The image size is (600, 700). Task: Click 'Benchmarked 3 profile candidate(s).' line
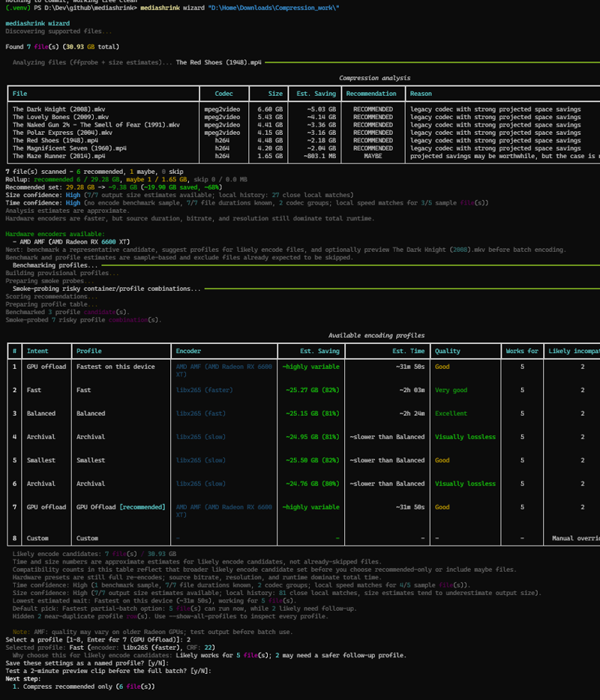click(67, 312)
